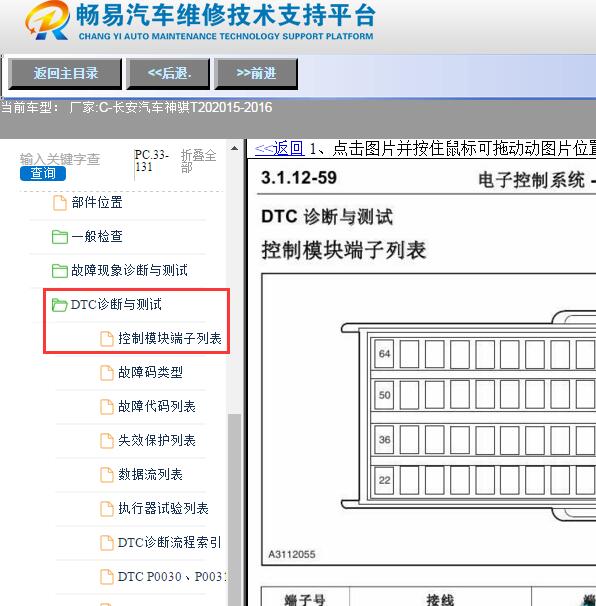Click the folder icon beside 故障现象诊断与测试

pos(60,271)
